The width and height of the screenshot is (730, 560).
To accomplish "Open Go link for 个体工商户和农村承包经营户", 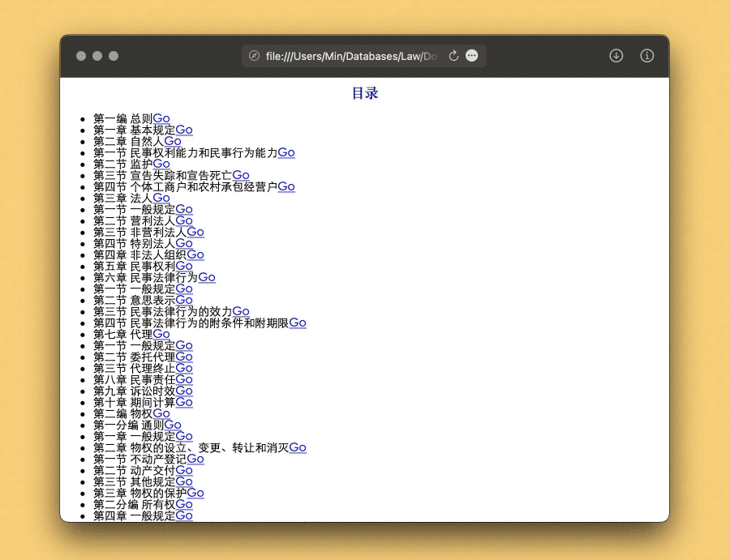I will (x=286, y=186).
